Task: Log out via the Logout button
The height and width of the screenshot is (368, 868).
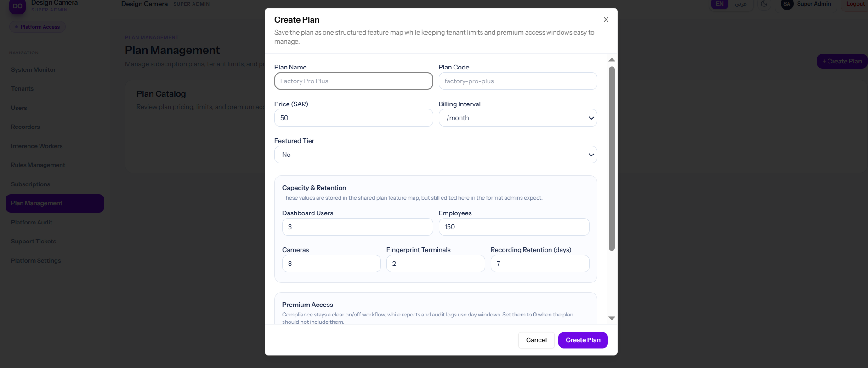Action: click(x=855, y=4)
